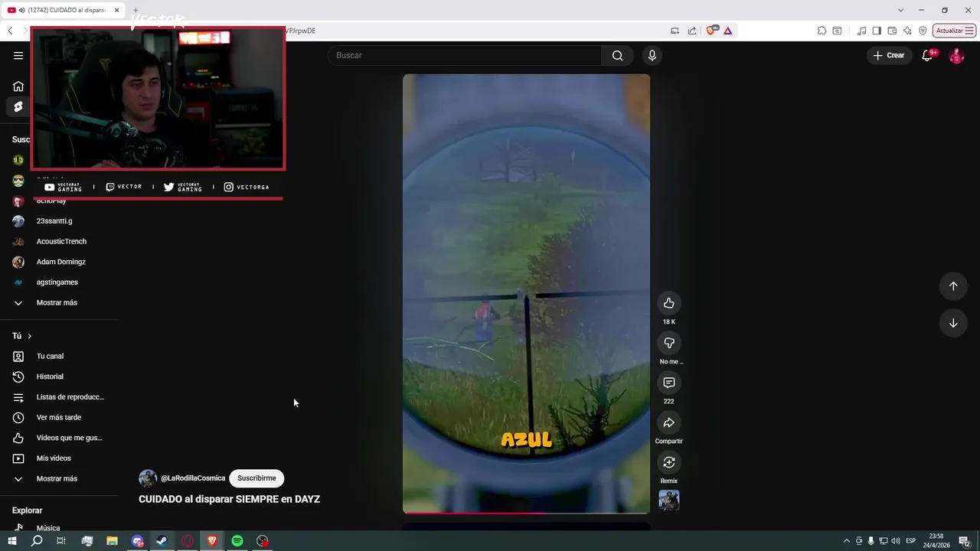Open the comments on this Short
Viewport: 980px width, 551px height.
(x=669, y=383)
